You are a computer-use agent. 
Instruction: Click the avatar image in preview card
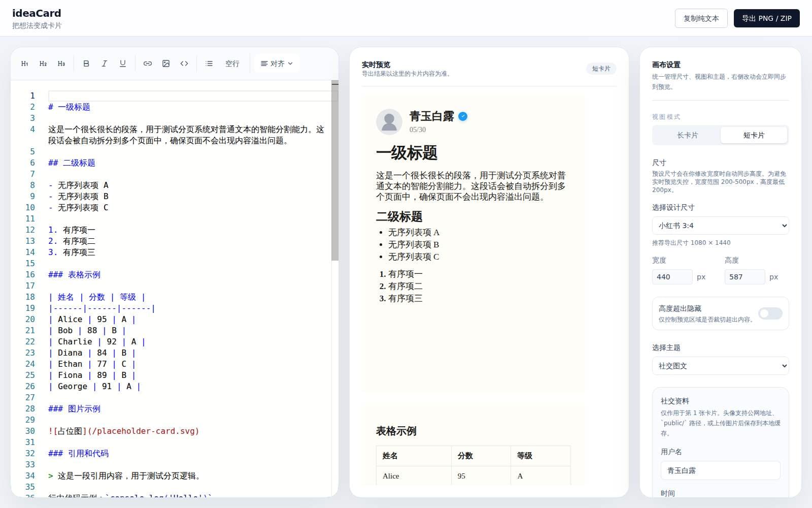(389, 122)
